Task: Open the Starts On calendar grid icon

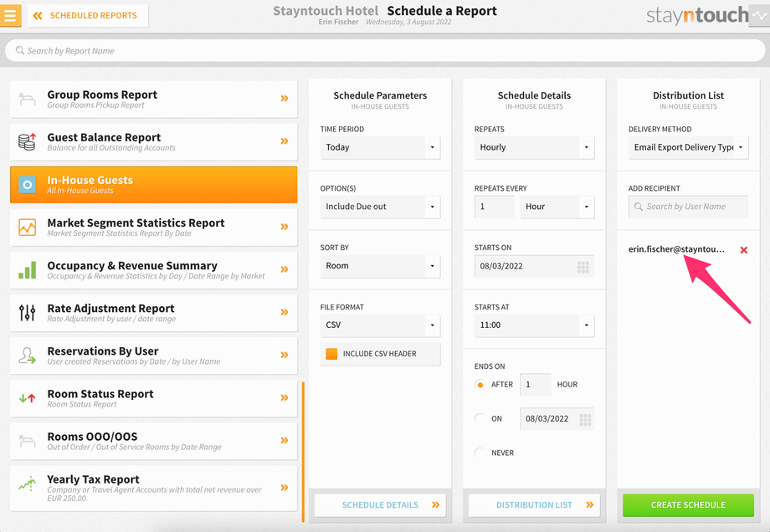Action: pyautogui.click(x=583, y=267)
